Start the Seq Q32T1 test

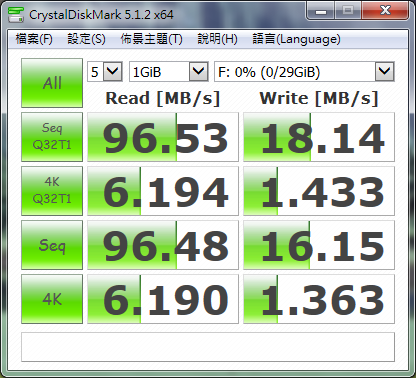point(52,137)
